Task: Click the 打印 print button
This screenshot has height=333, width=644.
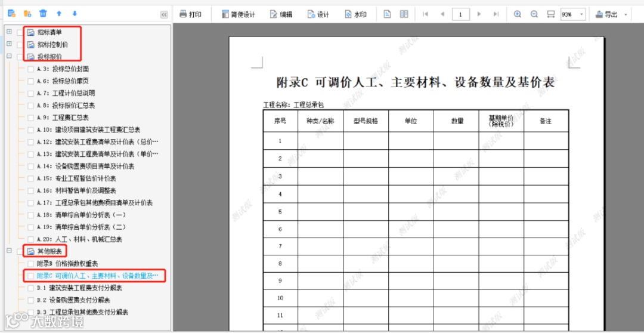Action: (x=191, y=14)
